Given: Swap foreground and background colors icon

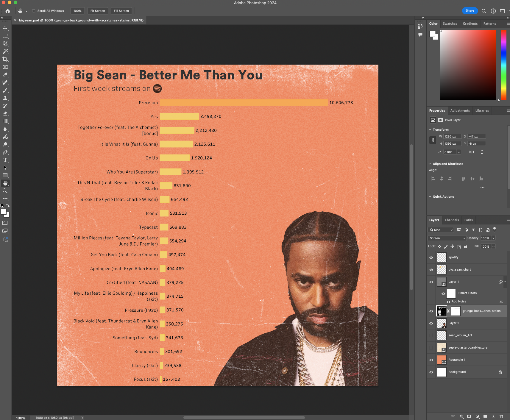Looking at the screenshot, I should (x=8, y=206).
